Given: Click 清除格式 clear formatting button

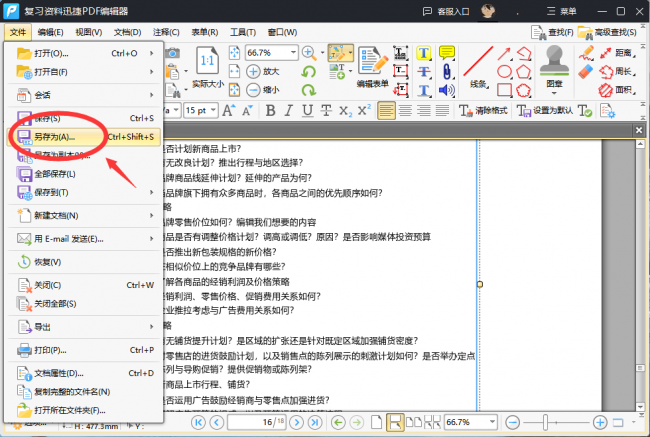Looking at the screenshot, I should point(483,111).
